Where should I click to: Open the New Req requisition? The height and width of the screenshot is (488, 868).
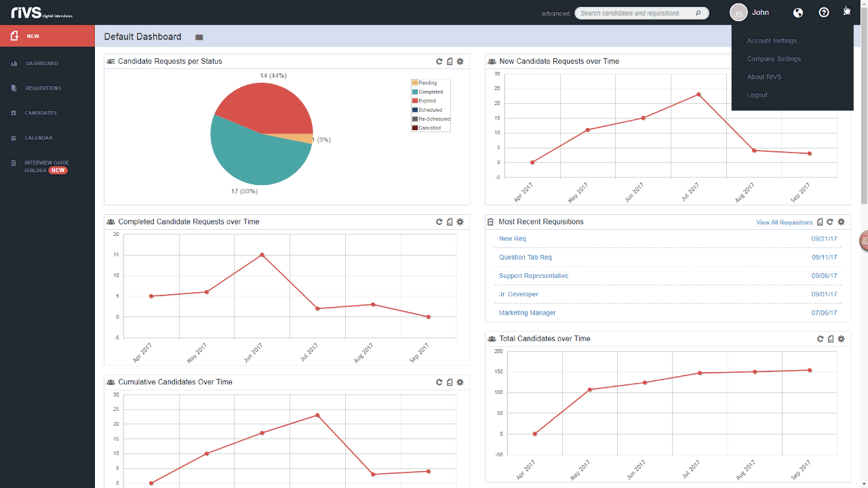(513, 239)
